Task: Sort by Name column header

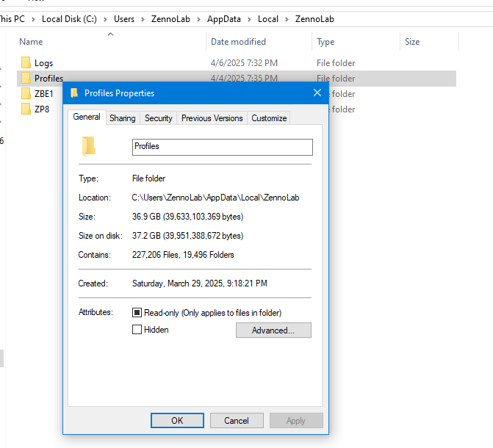Action: point(31,42)
